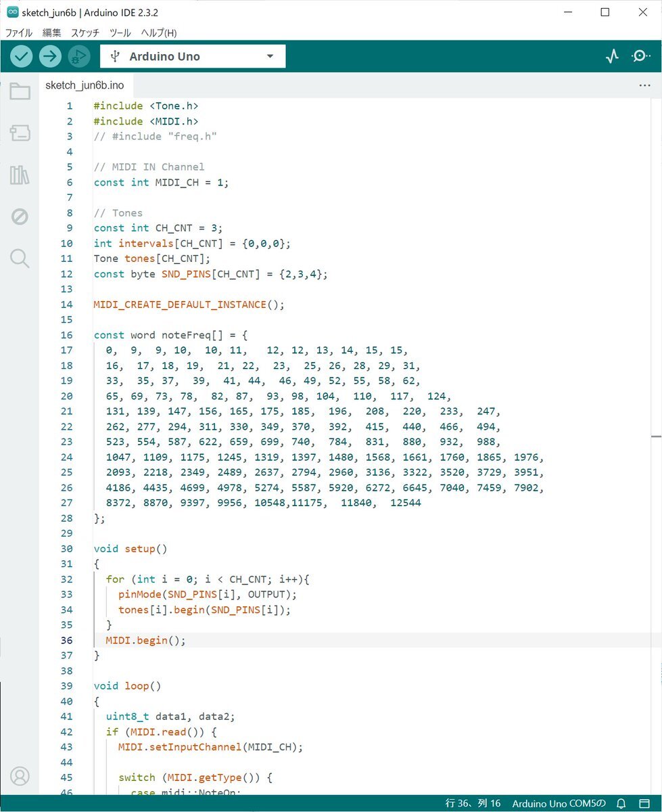Click the switch (MIDI.getType()) line

(195, 777)
